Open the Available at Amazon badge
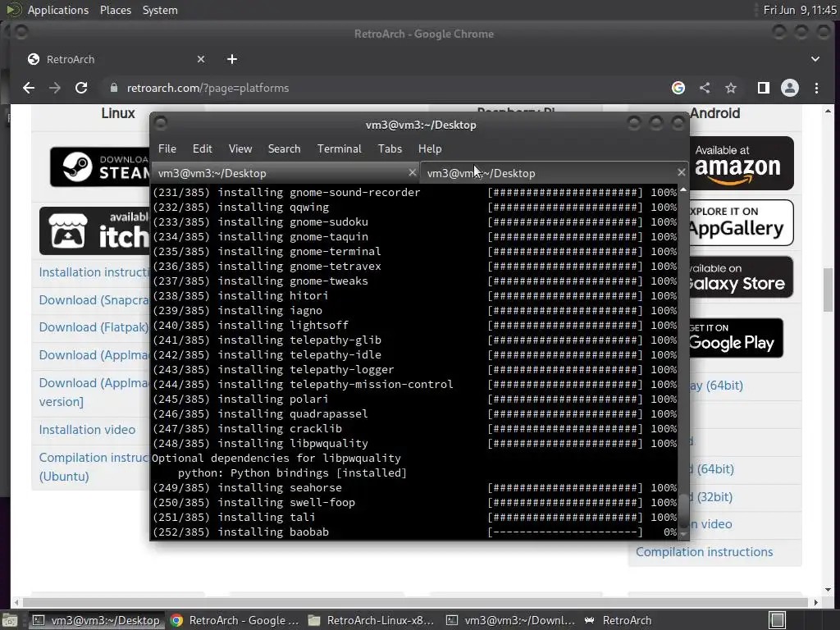Screen dimensions: 840x630 pos(742,163)
